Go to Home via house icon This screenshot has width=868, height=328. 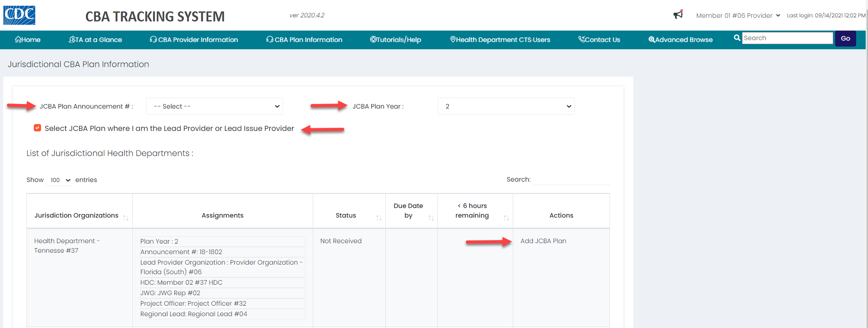pos(19,40)
